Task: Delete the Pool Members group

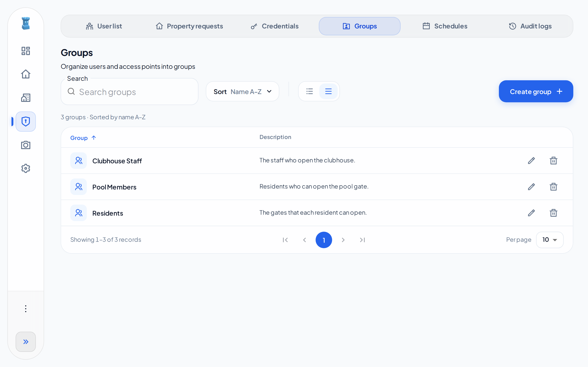Action: pos(553,187)
